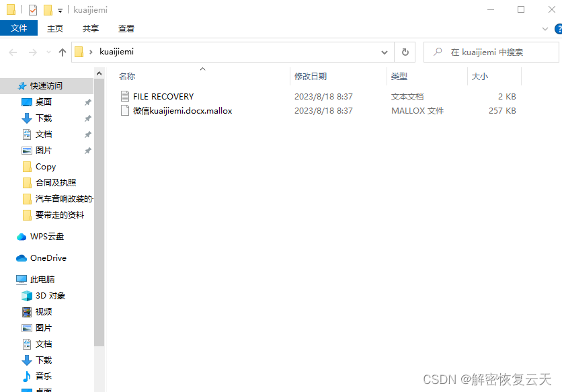Click the Help question mark icon

[x=558, y=28]
